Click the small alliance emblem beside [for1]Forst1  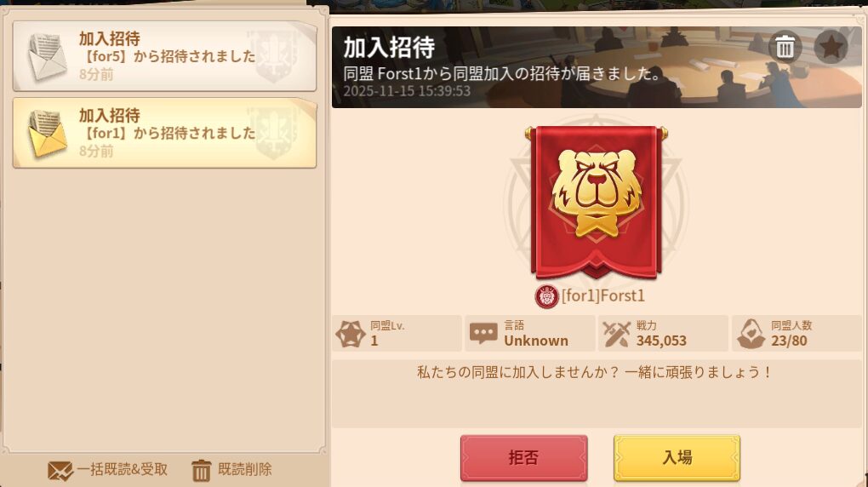point(547,297)
